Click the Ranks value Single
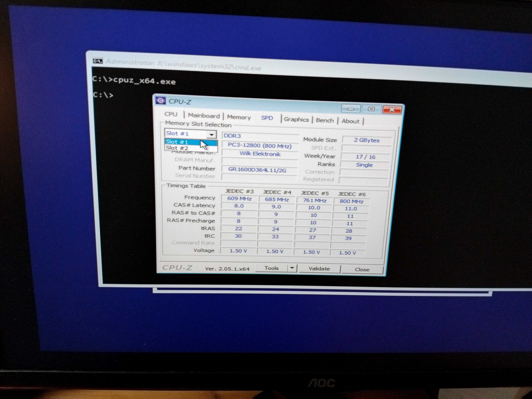The width and height of the screenshot is (532, 399). (x=364, y=165)
